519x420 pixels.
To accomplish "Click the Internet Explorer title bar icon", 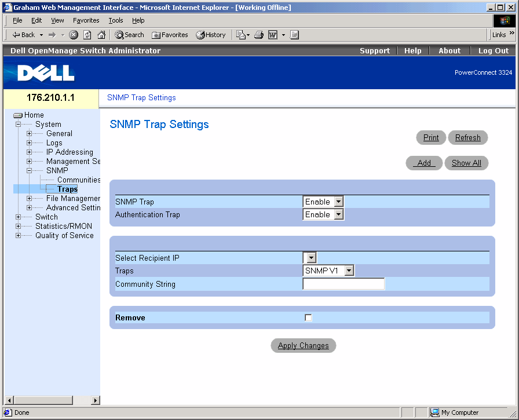I will pos(8,8).
